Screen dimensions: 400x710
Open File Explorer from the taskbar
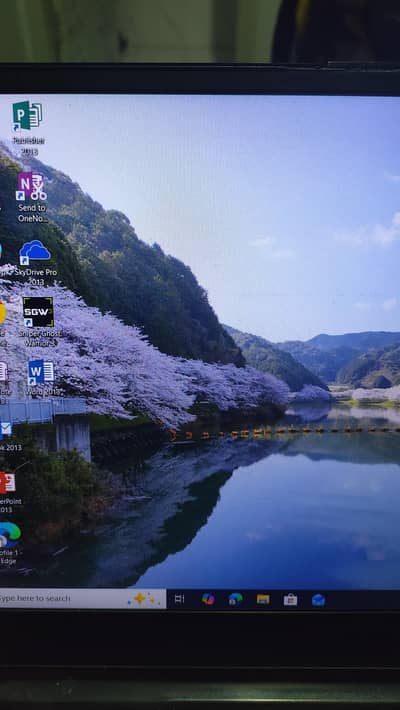(x=263, y=600)
